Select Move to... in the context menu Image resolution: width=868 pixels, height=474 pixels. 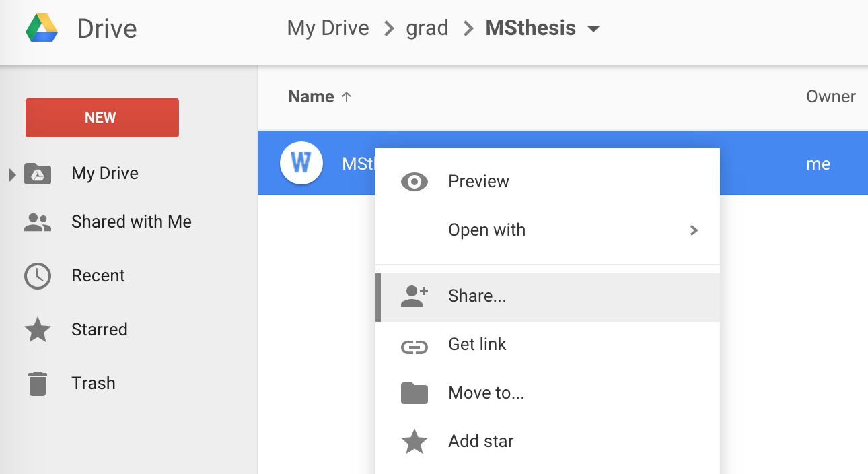tap(547, 393)
